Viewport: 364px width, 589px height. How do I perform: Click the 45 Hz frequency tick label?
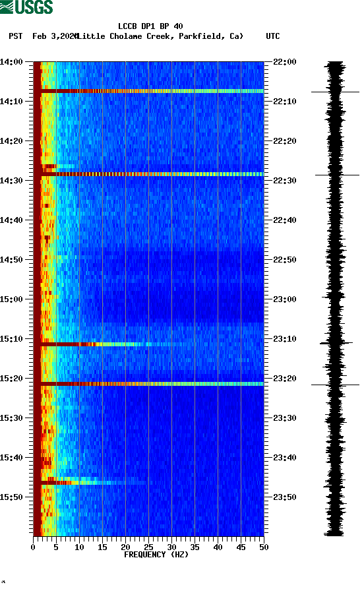[x=241, y=547]
